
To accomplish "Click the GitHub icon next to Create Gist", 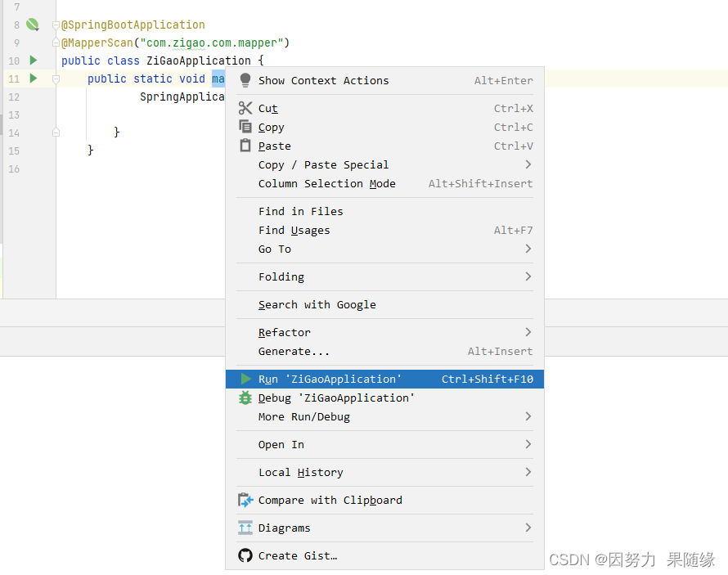I will pos(245,555).
